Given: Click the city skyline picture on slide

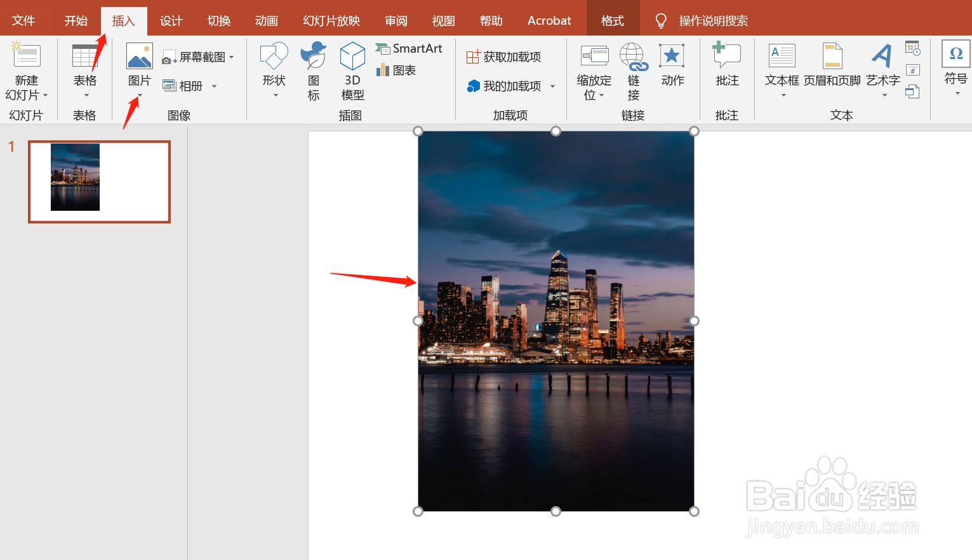Looking at the screenshot, I should tap(556, 321).
